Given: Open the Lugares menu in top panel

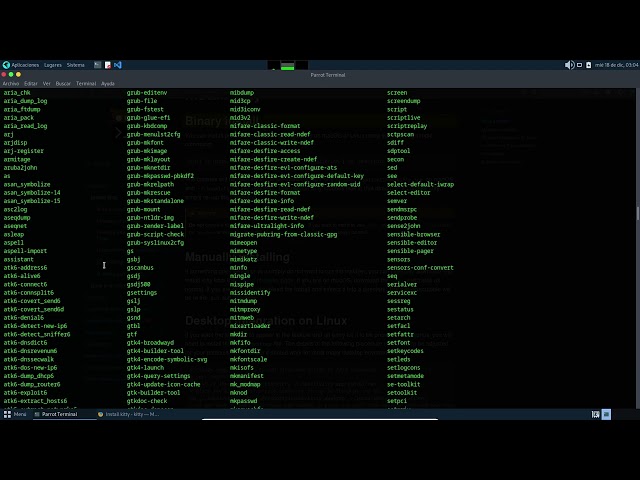Looking at the screenshot, I should click(53, 65).
